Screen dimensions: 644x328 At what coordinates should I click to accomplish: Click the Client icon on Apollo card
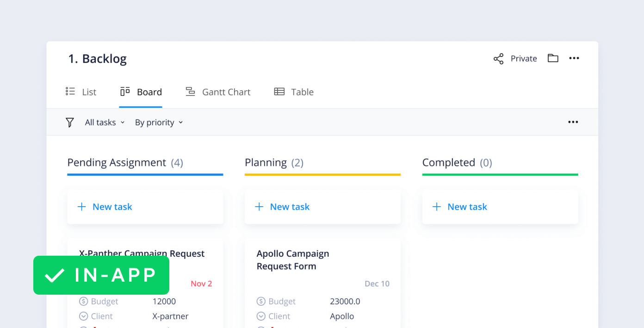[261, 316]
